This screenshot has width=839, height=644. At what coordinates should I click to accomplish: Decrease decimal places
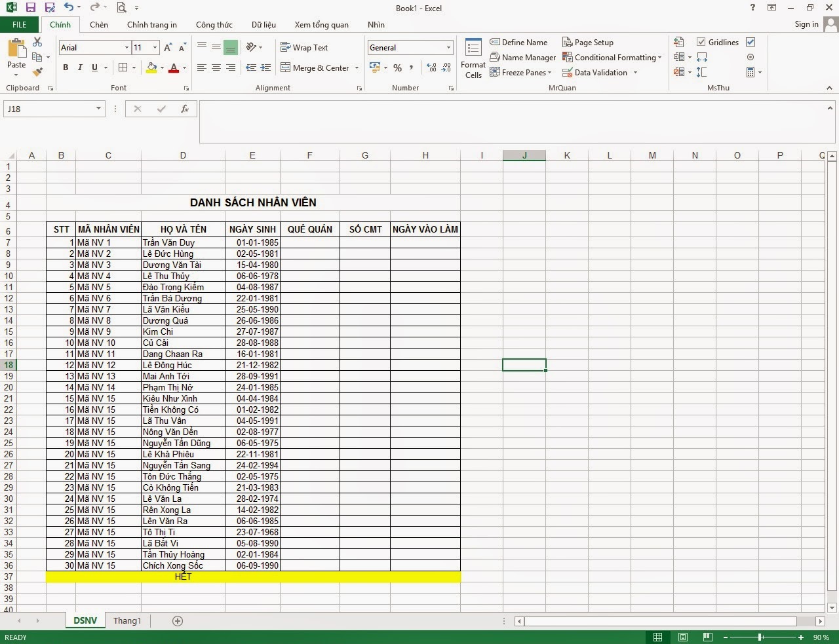point(446,67)
